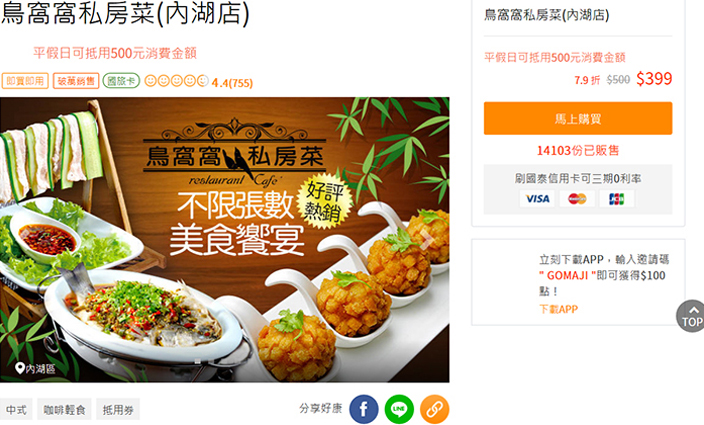The height and width of the screenshot is (425, 704).
Task: Click the TOP back-to-top button
Action: (x=691, y=316)
